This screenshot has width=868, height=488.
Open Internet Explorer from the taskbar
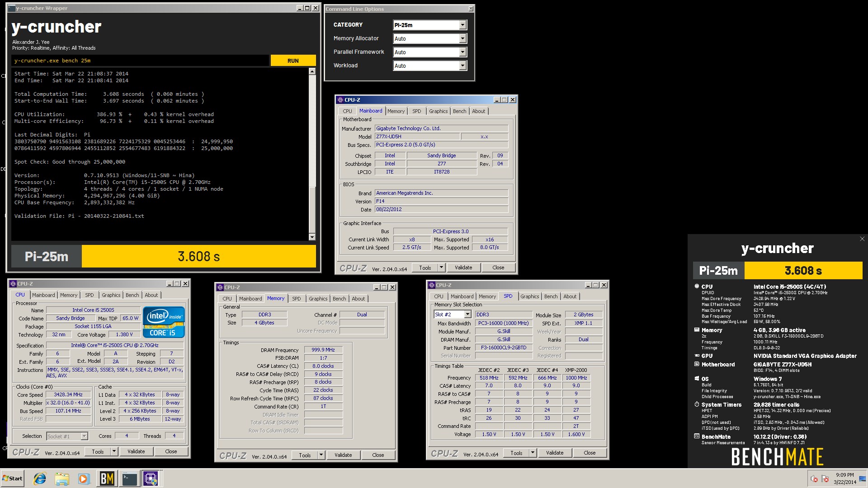coord(40,479)
